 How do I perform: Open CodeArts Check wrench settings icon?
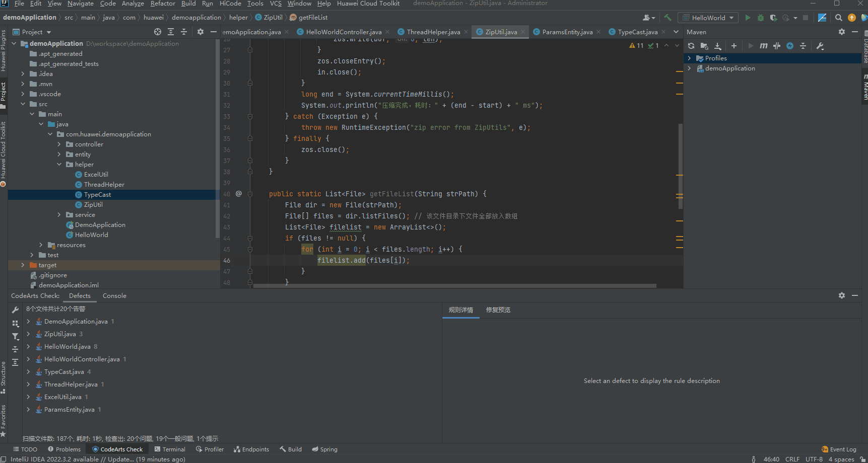15,310
